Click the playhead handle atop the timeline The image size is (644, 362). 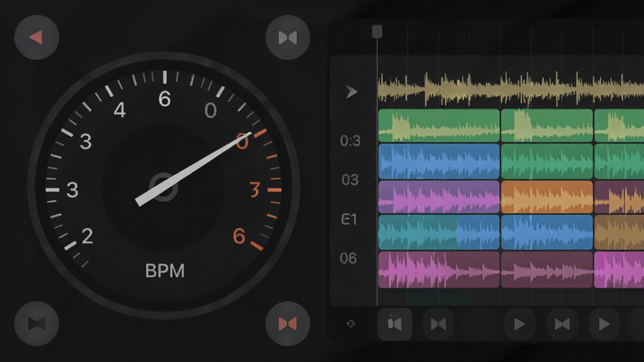click(x=377, y=31)
